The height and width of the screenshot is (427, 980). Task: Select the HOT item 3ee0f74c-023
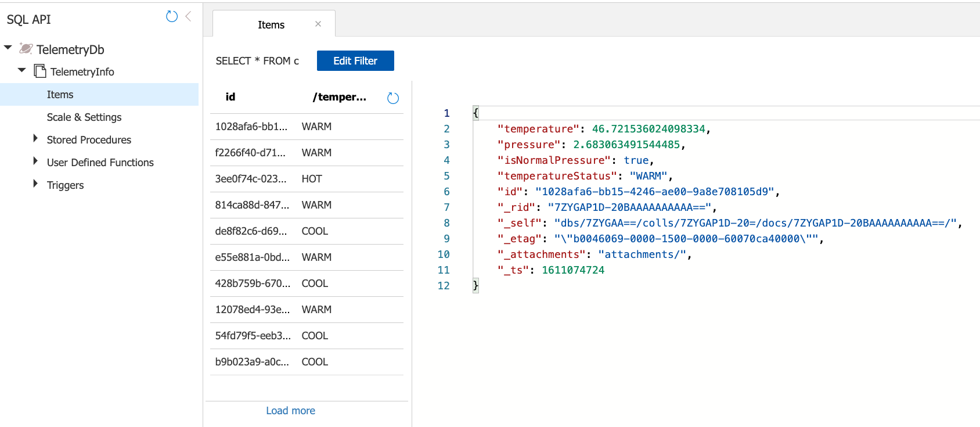point(251,179)
